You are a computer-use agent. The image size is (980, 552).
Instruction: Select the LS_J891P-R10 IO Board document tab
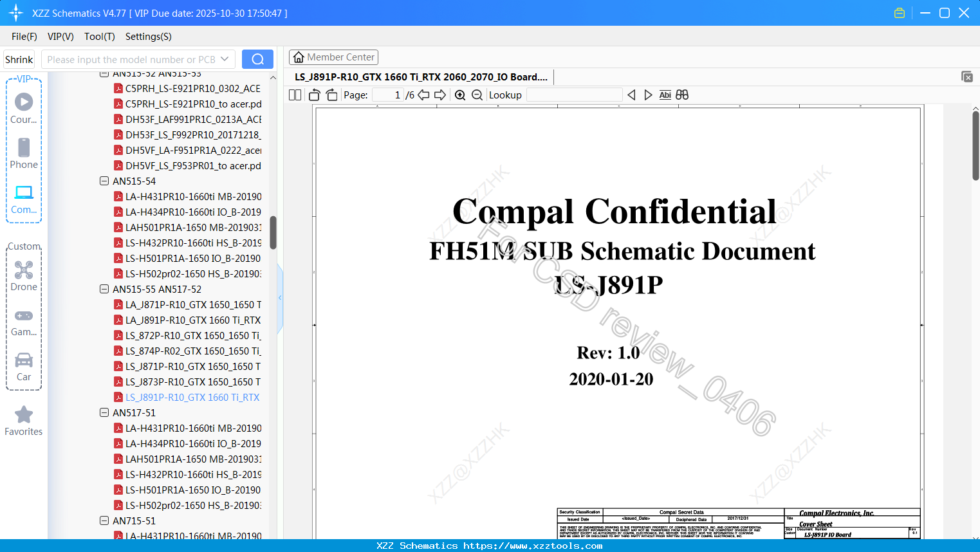click(421, 77)
